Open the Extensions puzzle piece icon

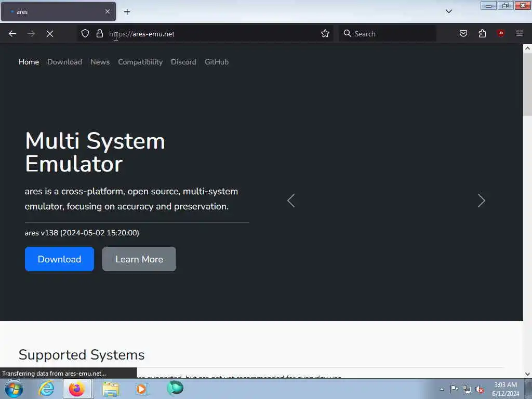(482, 34)
